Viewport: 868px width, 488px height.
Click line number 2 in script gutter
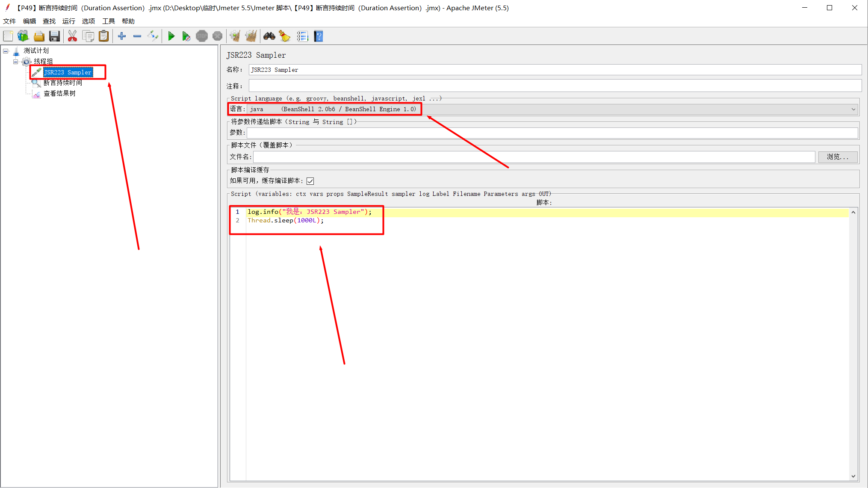click(x=238, y=221)
